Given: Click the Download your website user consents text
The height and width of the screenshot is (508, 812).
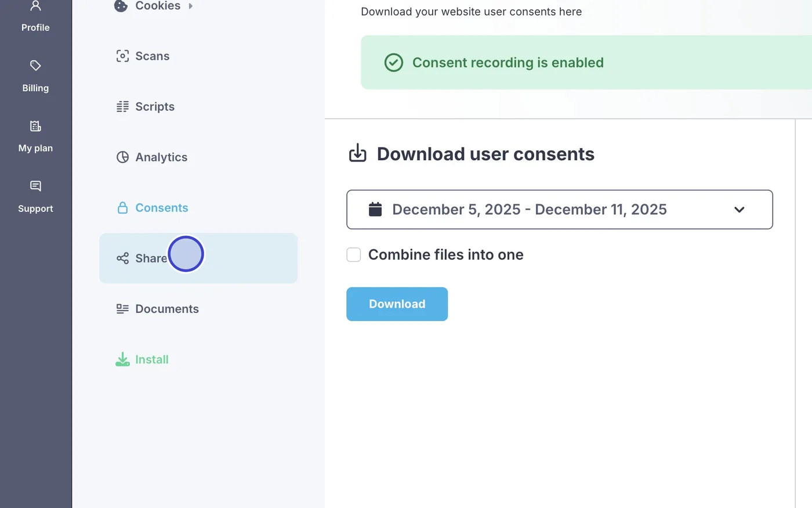Looking at the screenshot, I should [x=471, y=12].
